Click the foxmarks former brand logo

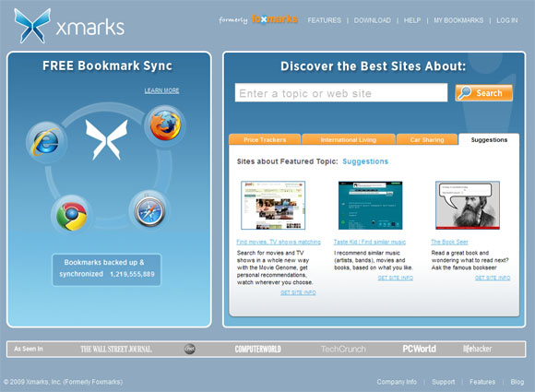click(x=274, y=19)
